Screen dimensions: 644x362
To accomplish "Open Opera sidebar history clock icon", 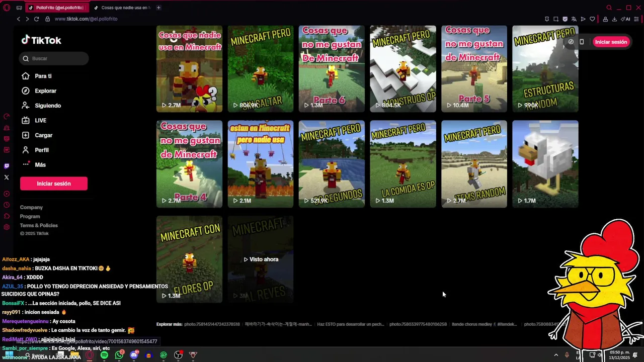I will [7, 205].
